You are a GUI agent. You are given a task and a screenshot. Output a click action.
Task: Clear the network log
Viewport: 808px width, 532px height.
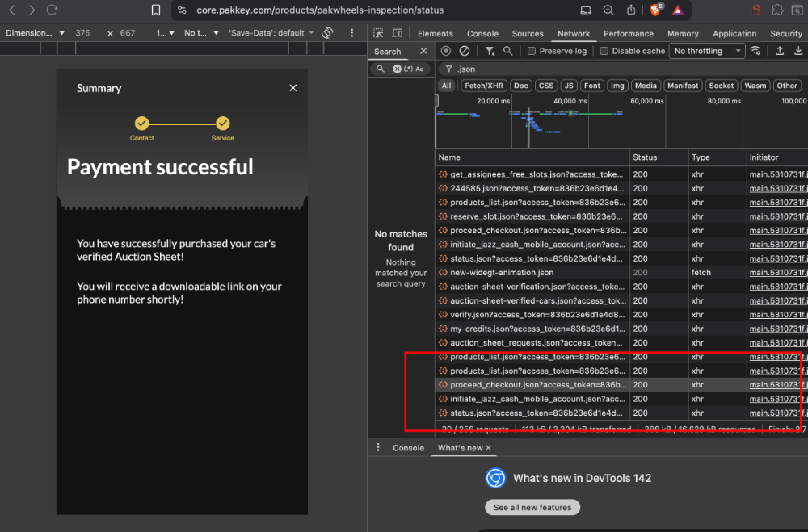coord(464,51)
